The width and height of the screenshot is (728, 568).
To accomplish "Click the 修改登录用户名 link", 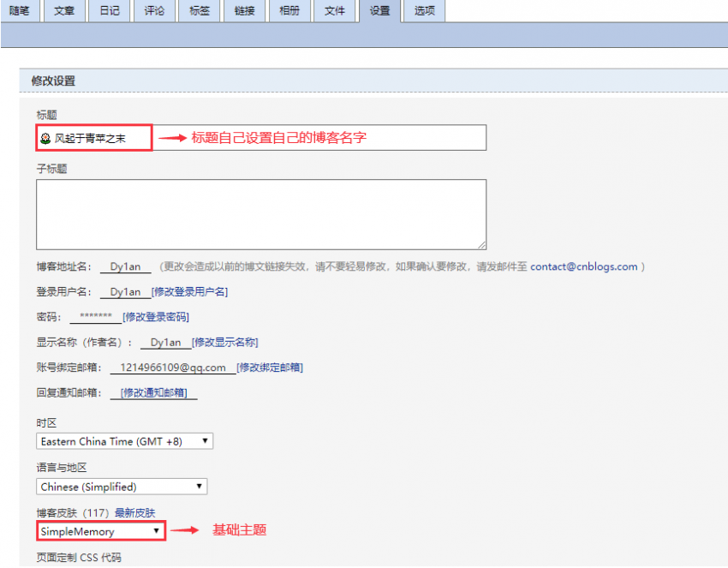I will [x=189, y=292].
